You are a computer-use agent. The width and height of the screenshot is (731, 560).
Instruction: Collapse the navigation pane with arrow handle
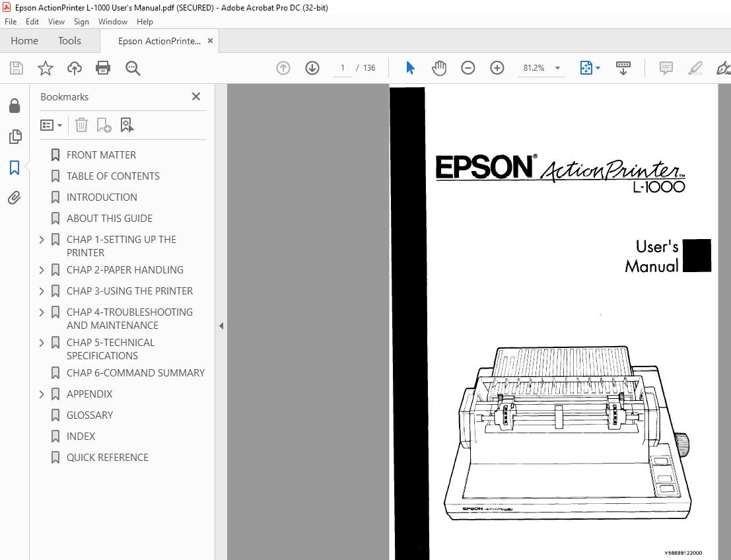[221, 326]
